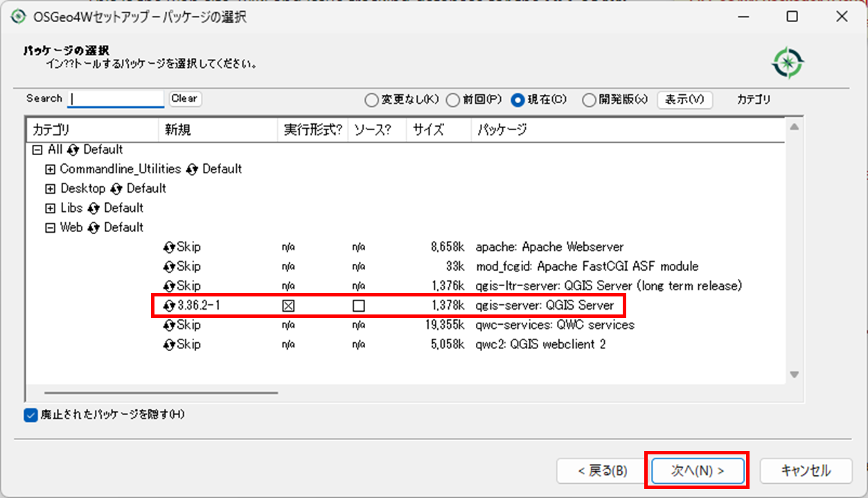Click inside the Search input field
The width and height of the screenshot is (868, 498).
coord(114,98)
